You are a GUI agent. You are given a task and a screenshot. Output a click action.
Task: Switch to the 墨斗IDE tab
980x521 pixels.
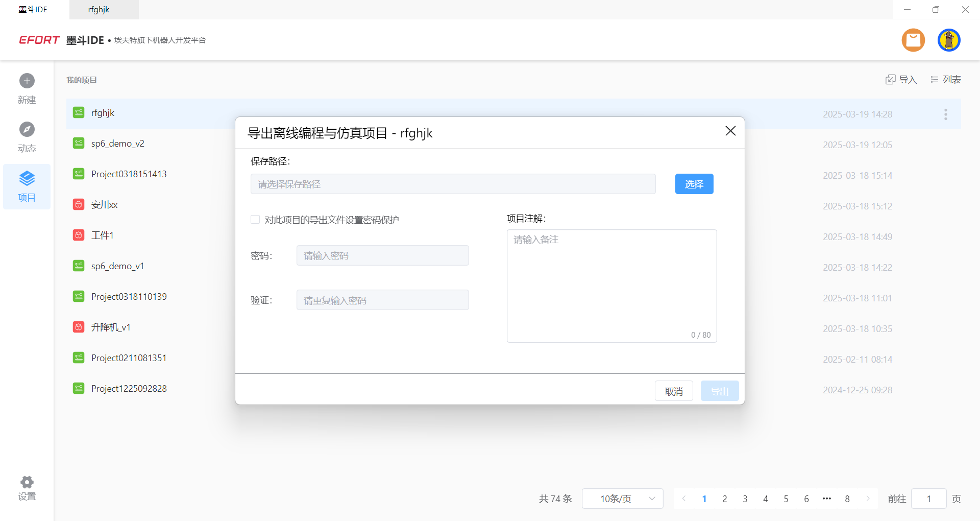click(x=33, y=10)
